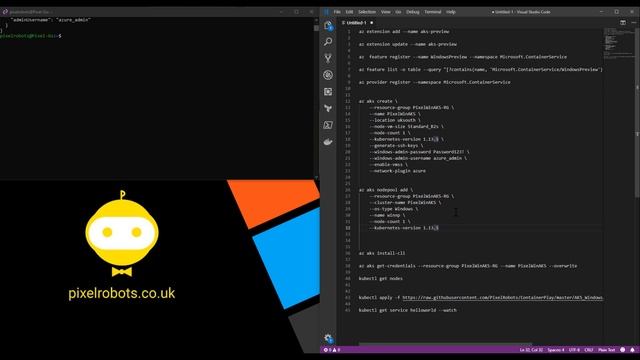
Task: Click the '--os-type Windows' line
Action: [x=393, y=209]
